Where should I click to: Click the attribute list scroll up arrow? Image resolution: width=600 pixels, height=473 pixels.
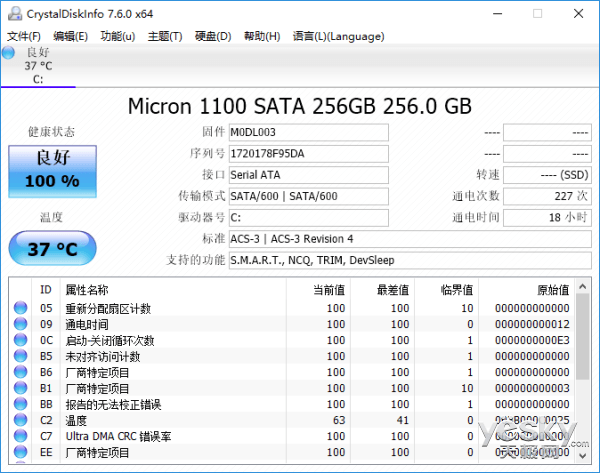coord(582,286)
